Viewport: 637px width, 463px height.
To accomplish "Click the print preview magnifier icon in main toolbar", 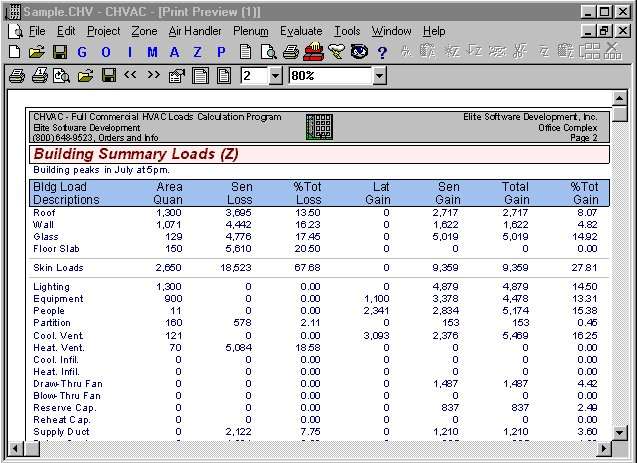I will (268, 52).
